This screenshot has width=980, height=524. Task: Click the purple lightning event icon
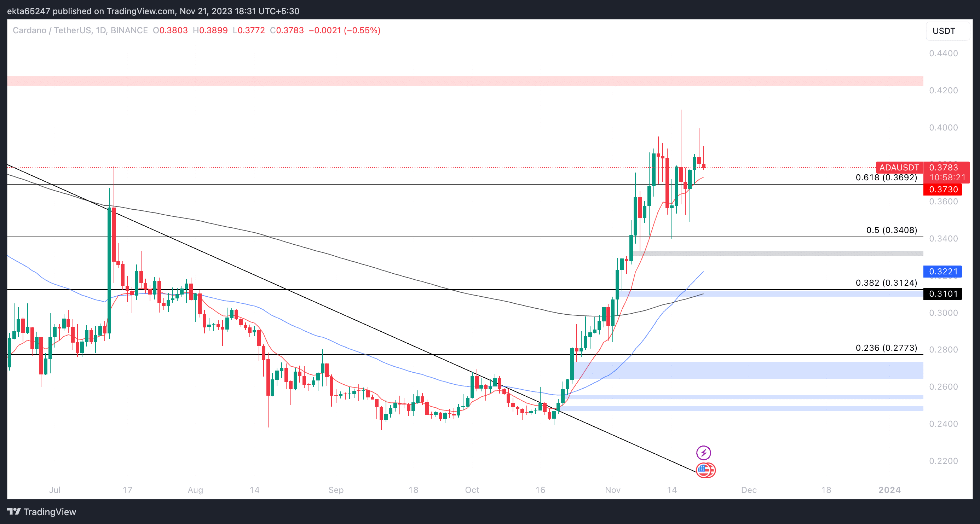703,453
